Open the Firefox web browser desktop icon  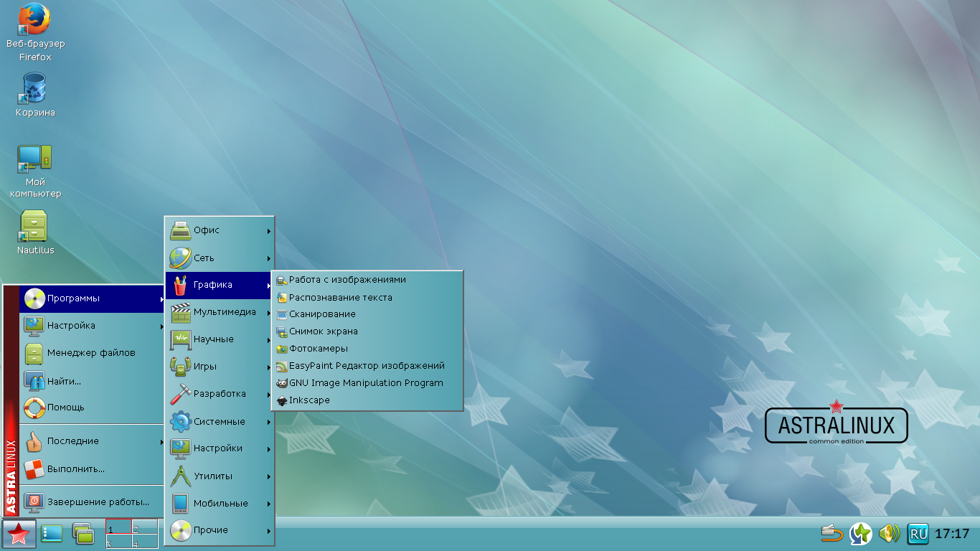[x=34, y=19]
